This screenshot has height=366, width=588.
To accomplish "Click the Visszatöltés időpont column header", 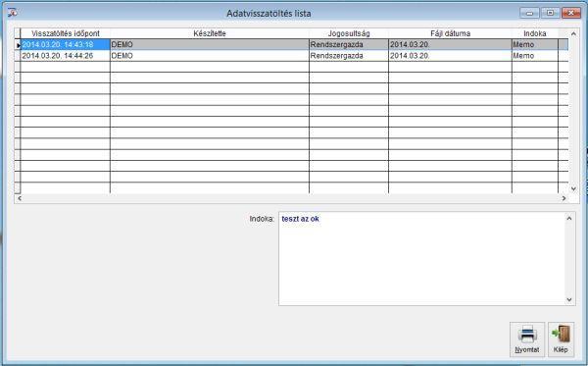I will (x=66, y=33).
